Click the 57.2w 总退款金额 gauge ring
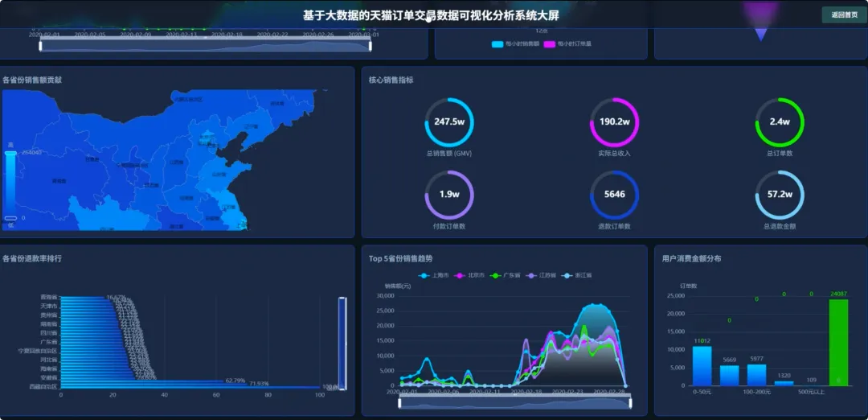This screenshot has width=868, height=420. pos(780,195)
